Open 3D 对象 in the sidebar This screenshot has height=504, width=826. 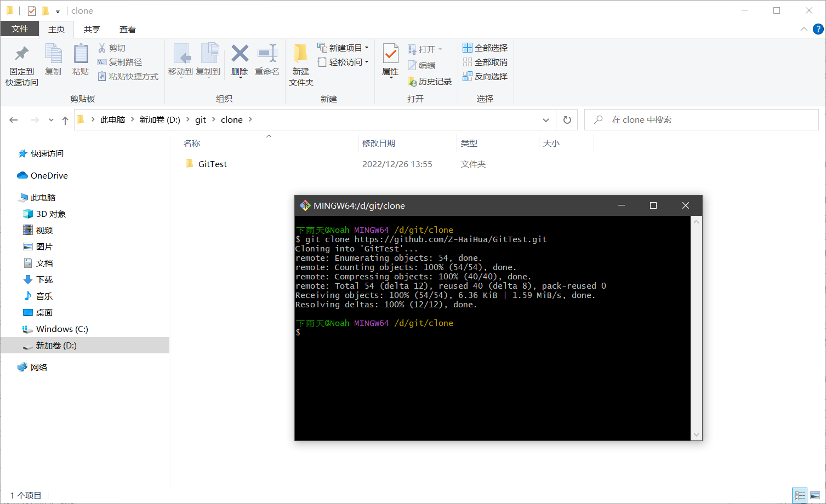[x=51, y=214]
